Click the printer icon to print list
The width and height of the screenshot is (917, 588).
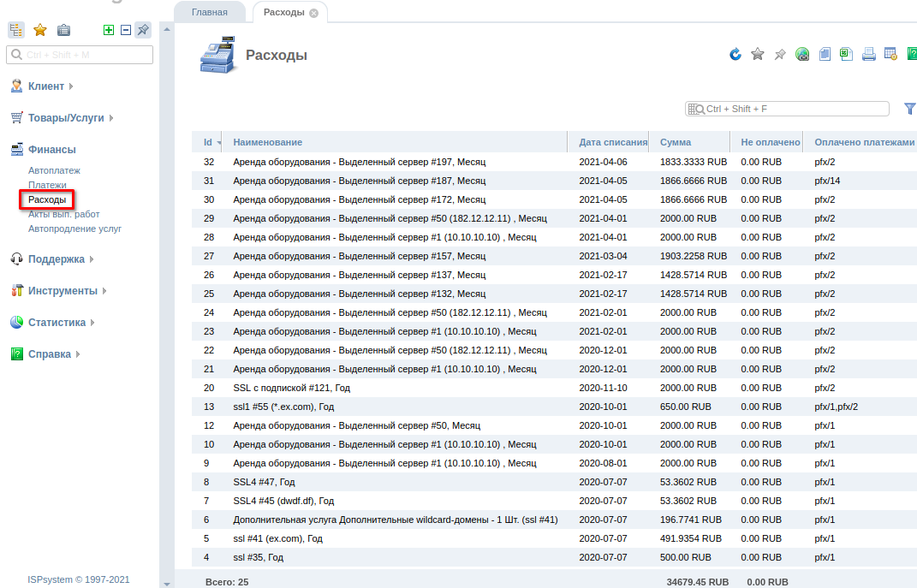pos(868,55)
